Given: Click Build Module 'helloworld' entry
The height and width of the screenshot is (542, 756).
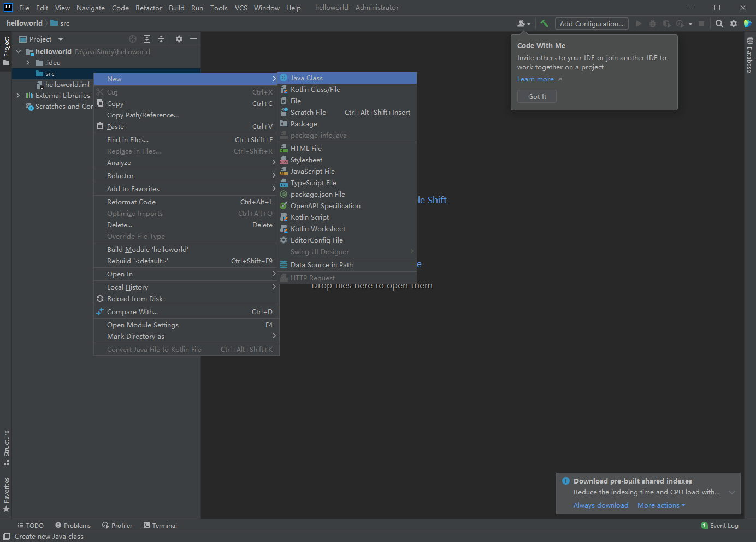Looking at the screenshot, I should [186, 250].
